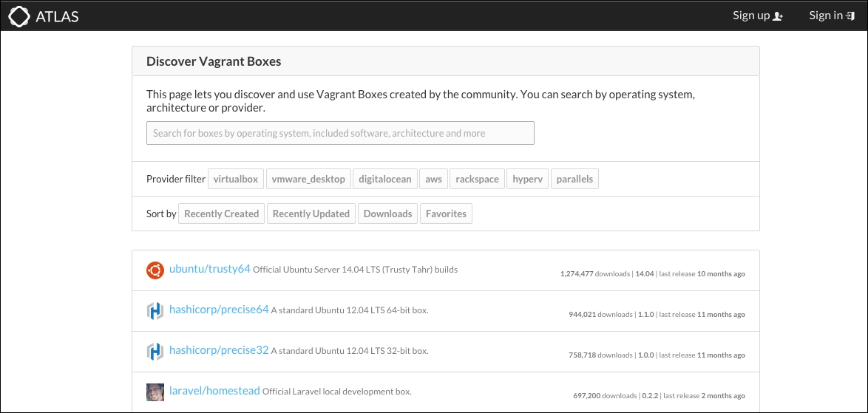The width and height of the screenshot is (868, 413).
Task: Click the laravel user avatar thumbnail
Action: point(155,392)
